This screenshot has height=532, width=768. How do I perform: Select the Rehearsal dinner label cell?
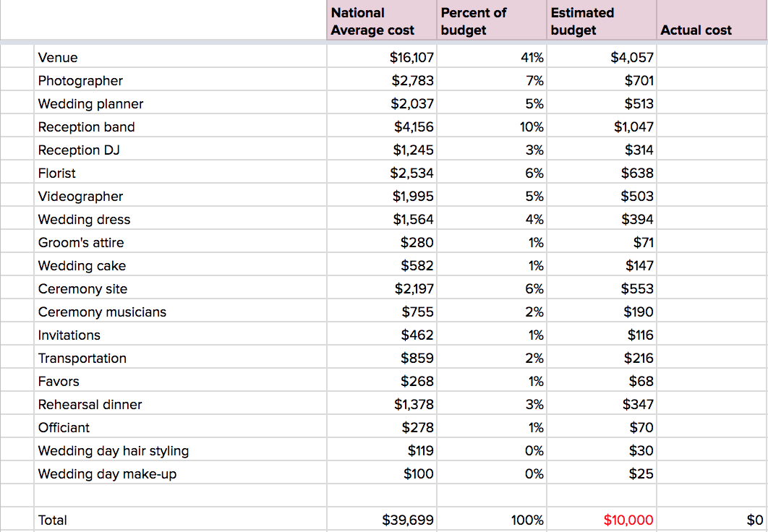click(x=180, y=405)
